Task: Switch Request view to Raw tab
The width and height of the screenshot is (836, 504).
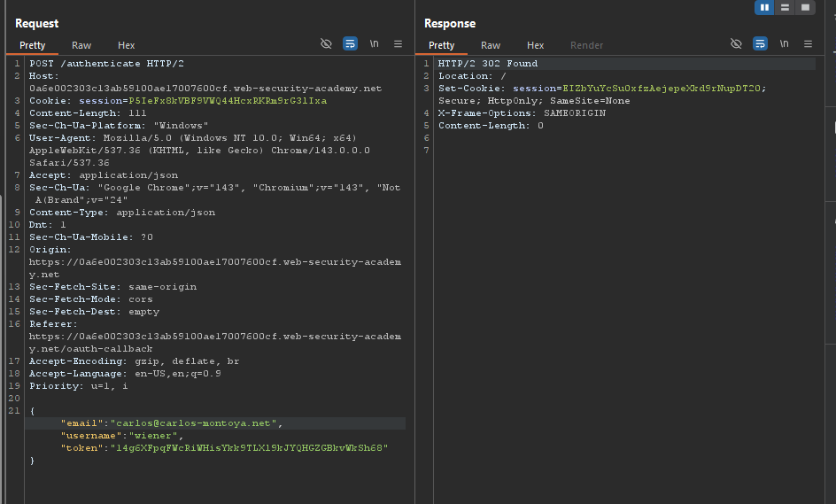Action: pos(81,45)
